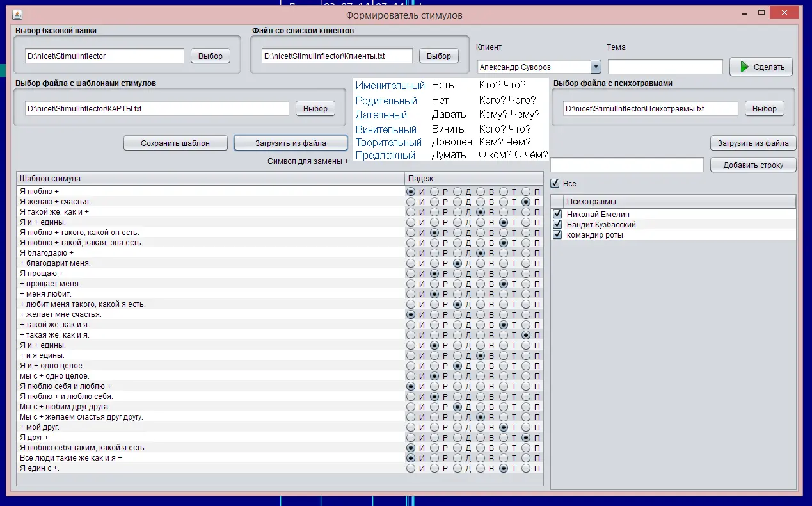This screenshot has width=812, height=506.
Task: Maximize the Формирователь стимулов window
Action: (x=761, y=12)
